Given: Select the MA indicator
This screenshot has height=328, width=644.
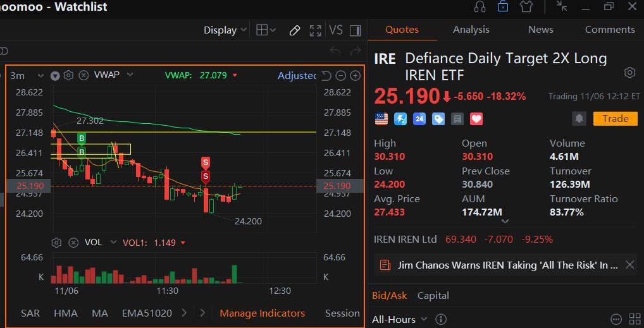Looking at the screenshot, I should tap(100, 313).
